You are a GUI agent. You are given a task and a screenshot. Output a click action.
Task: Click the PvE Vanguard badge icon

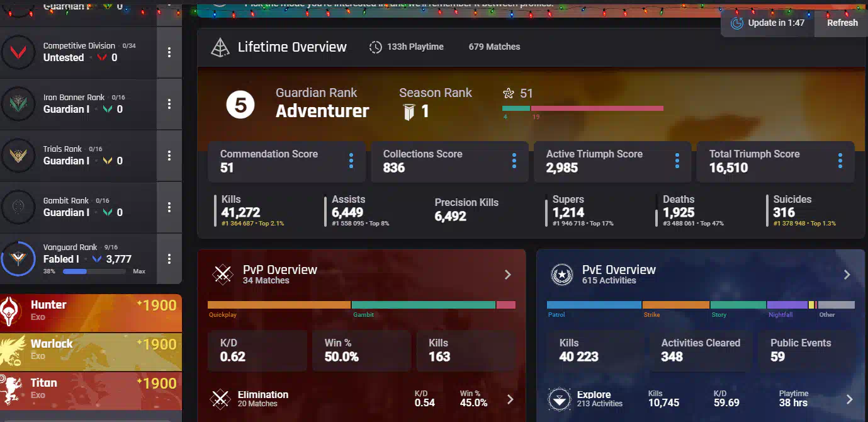tap(561, 274)
